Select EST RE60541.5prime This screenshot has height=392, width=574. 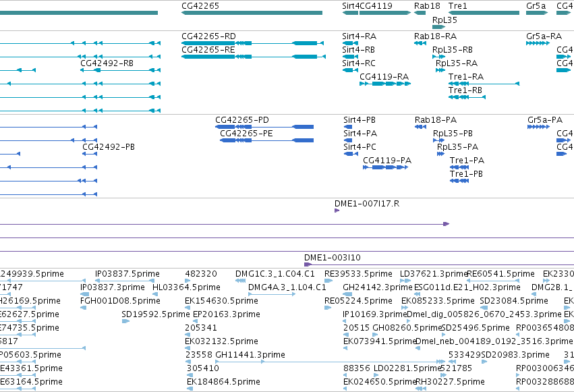tap(494, 281)
